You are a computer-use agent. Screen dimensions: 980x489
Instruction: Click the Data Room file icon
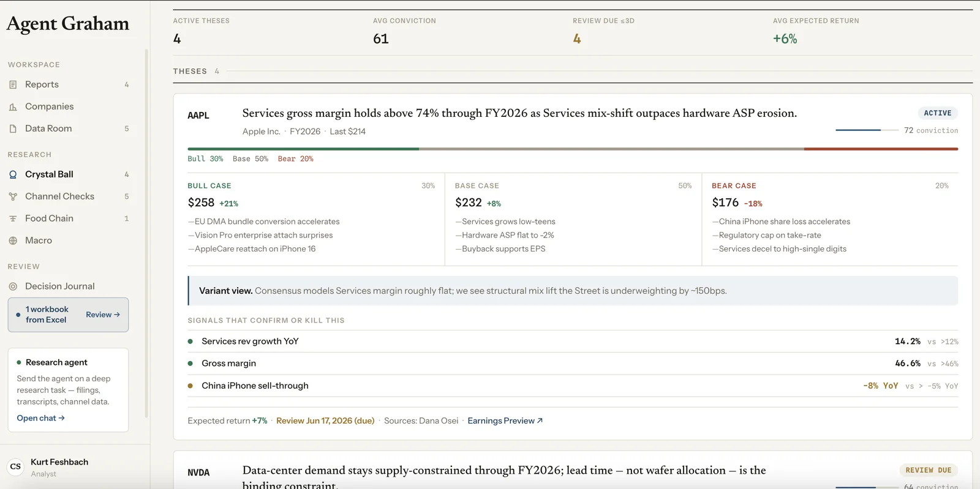tap(13, 129)
